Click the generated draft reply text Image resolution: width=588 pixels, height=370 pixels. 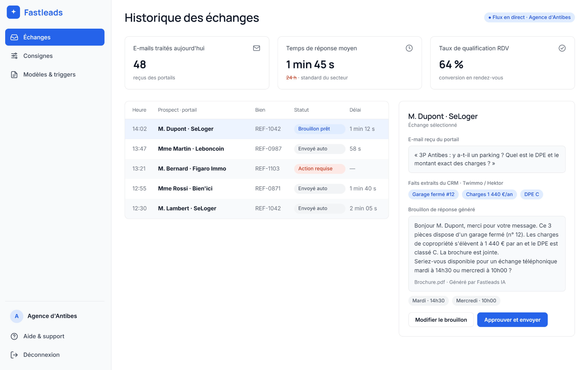486,248
